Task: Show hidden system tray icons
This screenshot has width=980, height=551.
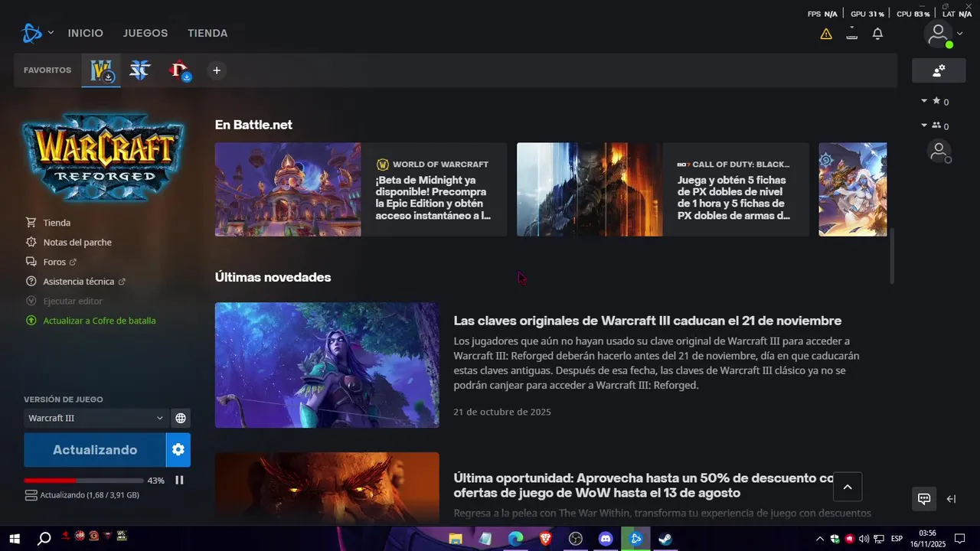Action: pos(820,539)
